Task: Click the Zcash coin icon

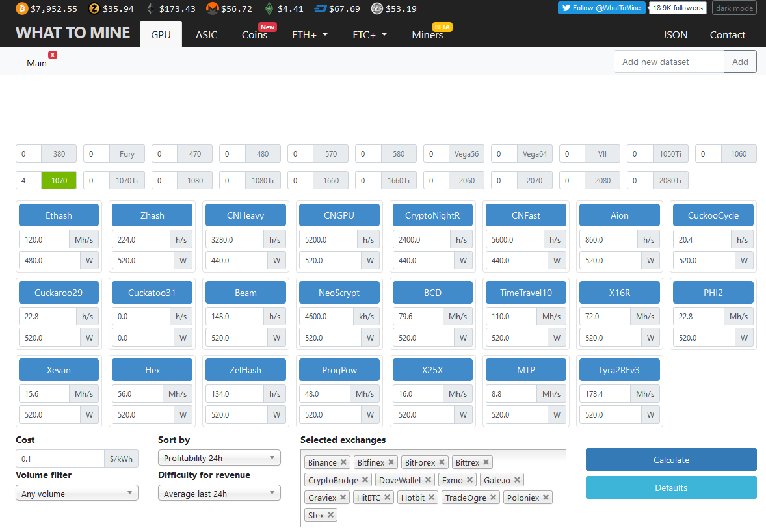Action: (x=94, y=8)
